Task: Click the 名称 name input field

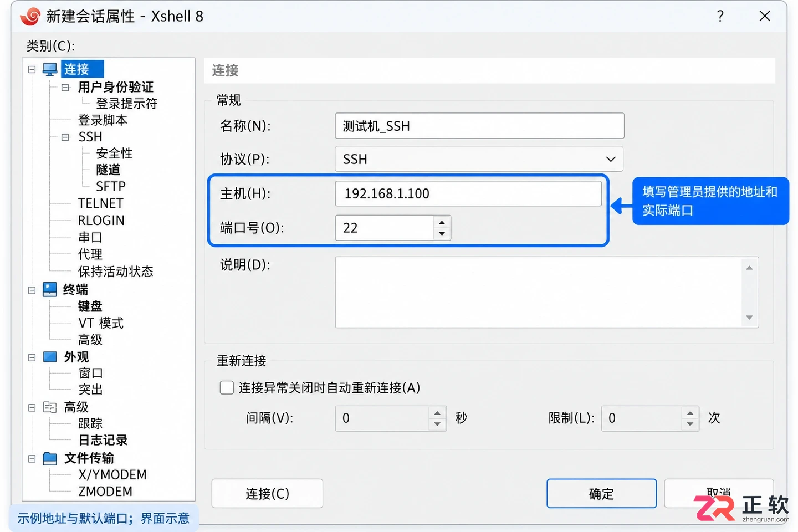Action: [479, 126]
